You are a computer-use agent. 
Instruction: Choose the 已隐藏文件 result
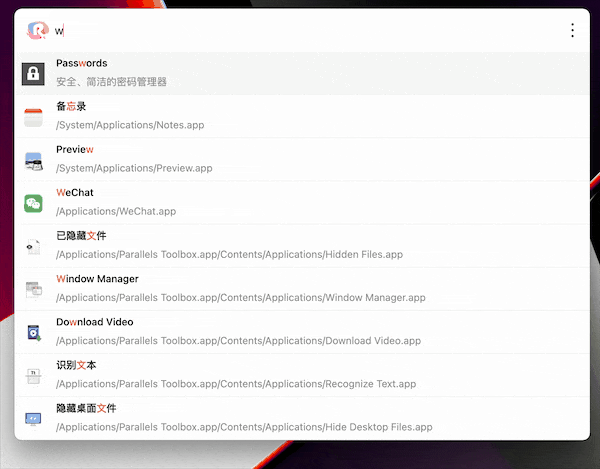tap(81, 236)
